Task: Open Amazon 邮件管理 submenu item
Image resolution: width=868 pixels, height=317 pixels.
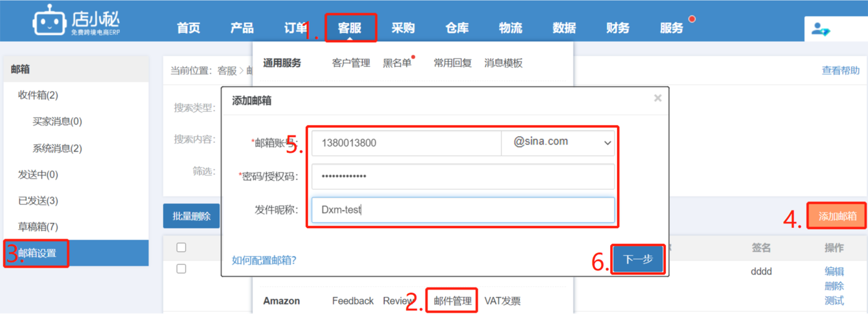Action: (x=452, y=301)
